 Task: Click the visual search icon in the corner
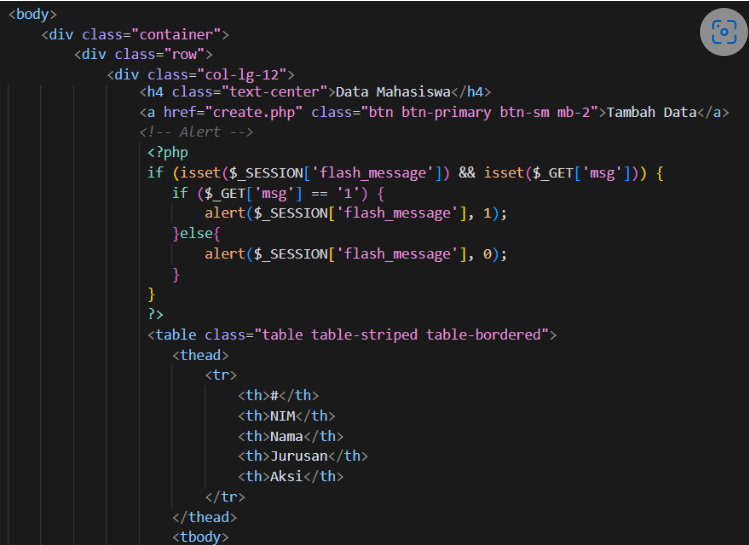click(x=723, y=32)
